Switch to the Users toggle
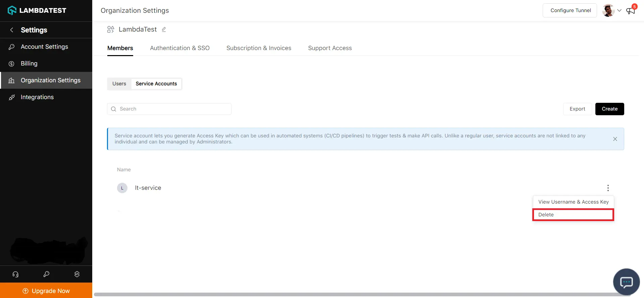 pyautogui.click(x=119, y=84)
